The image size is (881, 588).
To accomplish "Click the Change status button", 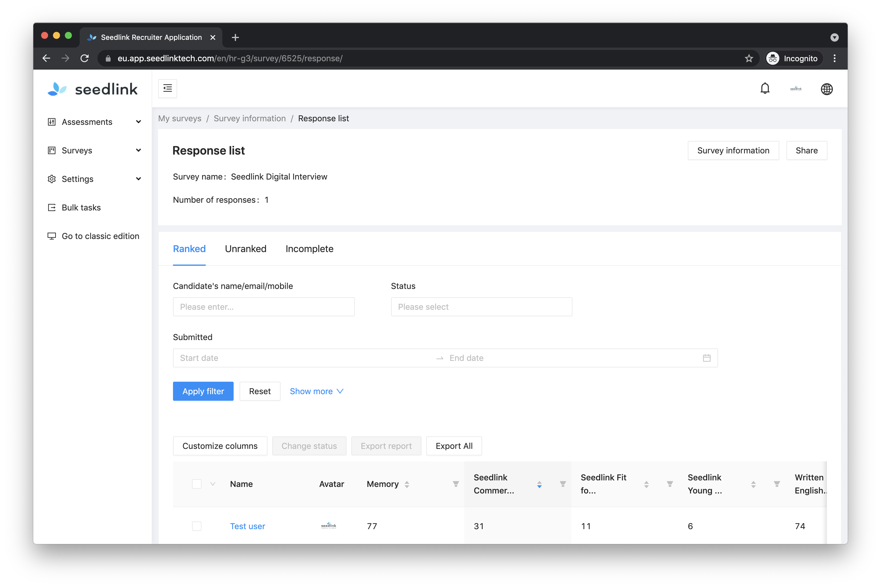I will (x=309, y=446).
